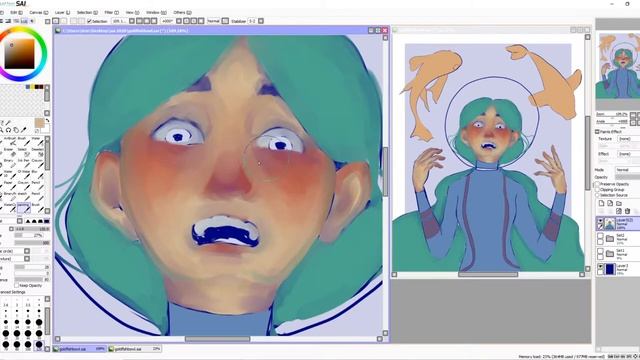
Task: Create a new normal layer
Action: [601, 203]
